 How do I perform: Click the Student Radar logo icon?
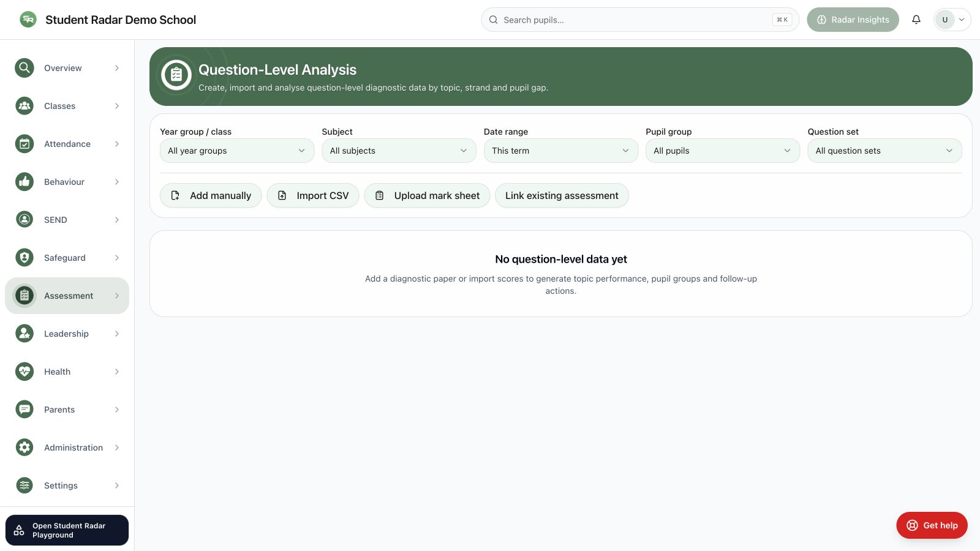[x=28, y=20]
